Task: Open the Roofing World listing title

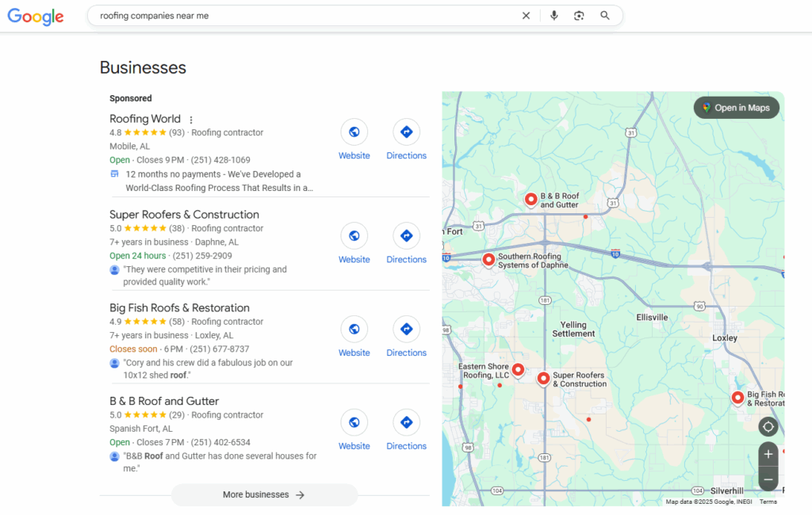Action: pyautogui.click(x=145, y=119)
